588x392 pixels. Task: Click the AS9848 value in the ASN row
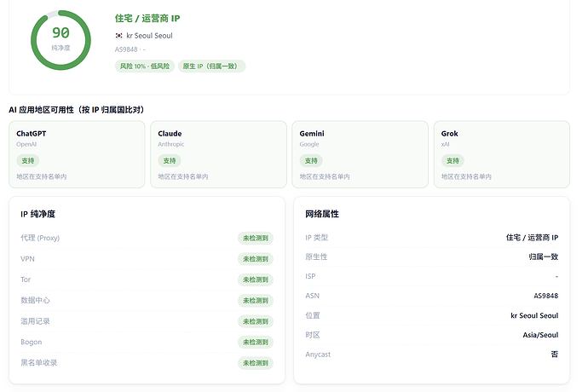click(x=546, y=296)
